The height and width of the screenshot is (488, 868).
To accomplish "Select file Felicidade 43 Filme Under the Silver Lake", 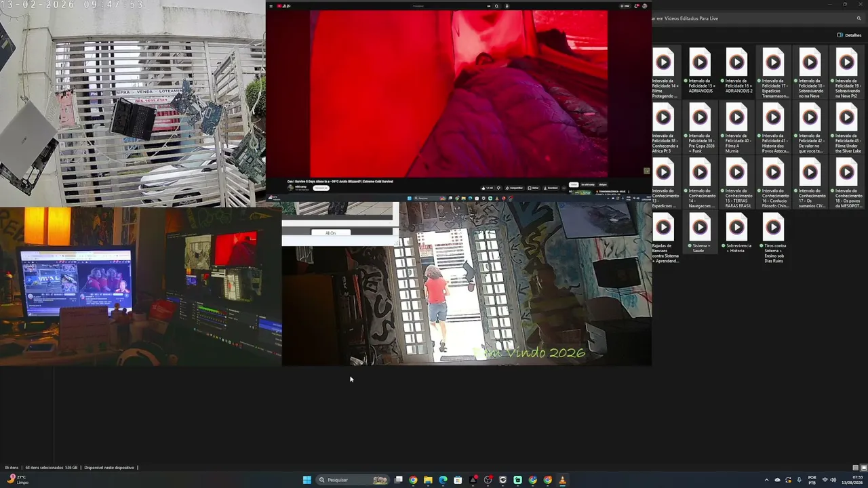I will tap(847, 129).
